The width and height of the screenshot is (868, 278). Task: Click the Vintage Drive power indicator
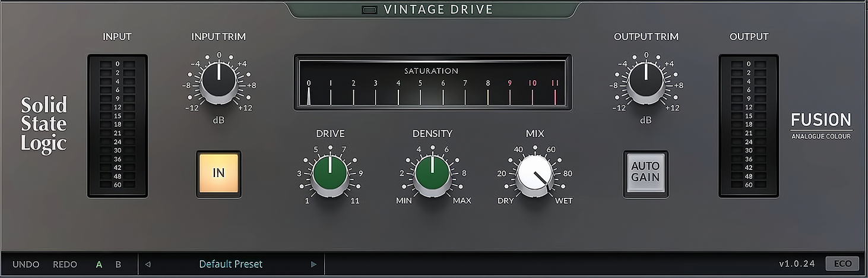click(370, 10)
